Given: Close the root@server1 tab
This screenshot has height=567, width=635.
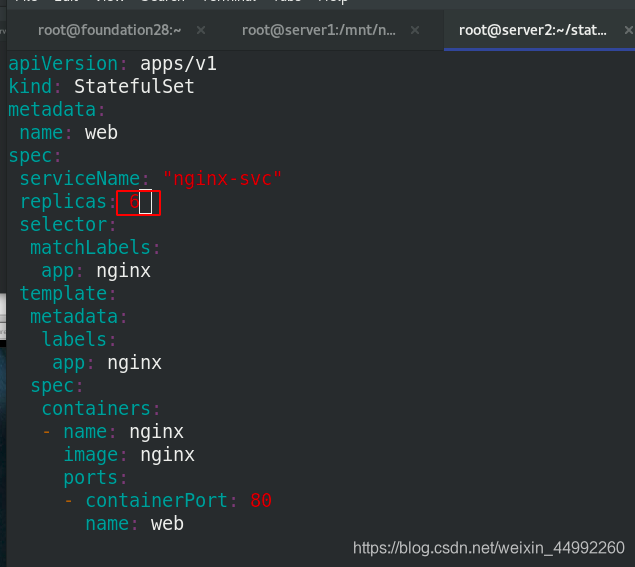Looking at the screenshot, I should (415, 30).
